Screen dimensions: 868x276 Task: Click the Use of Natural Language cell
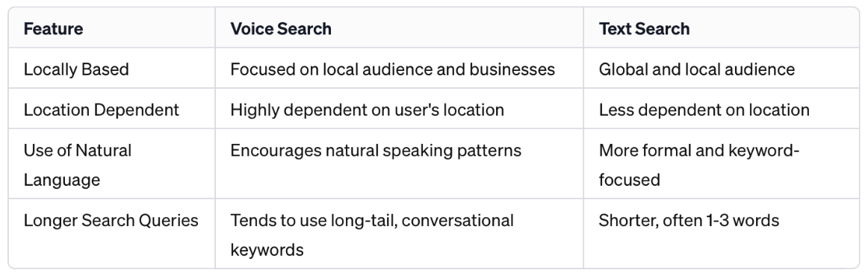click(x=78, y=165)
